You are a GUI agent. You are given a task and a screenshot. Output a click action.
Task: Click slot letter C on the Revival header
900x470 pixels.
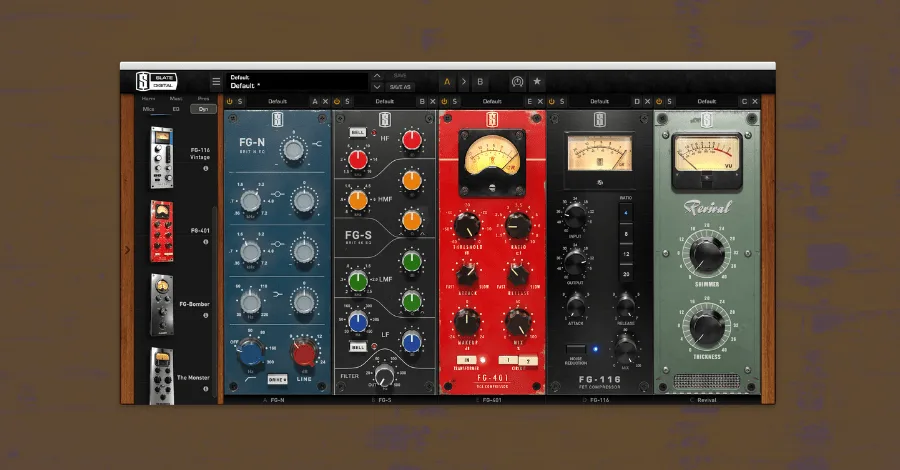744,102
